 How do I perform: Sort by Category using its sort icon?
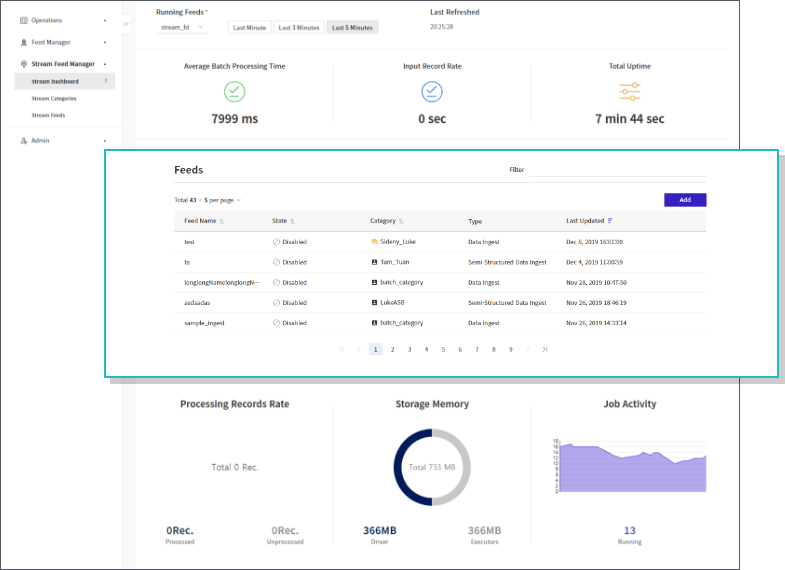coord(401,221)
